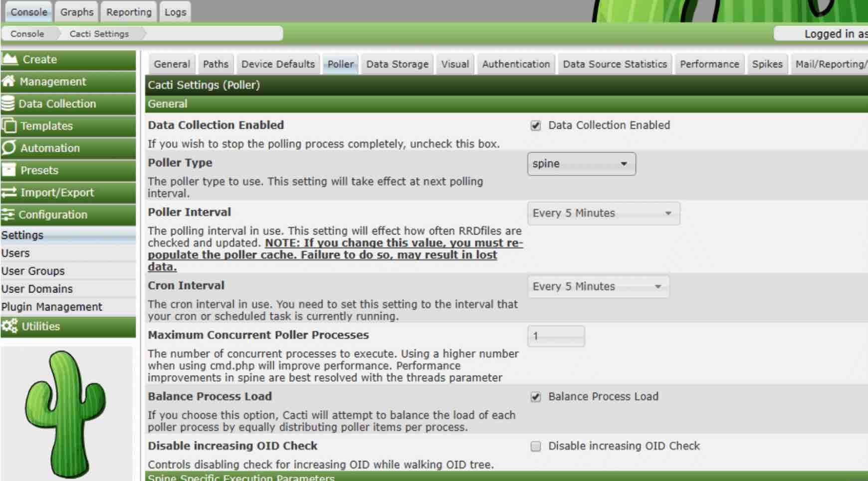868x481 pixels.
Task: Click the Configuration sliders icon
Action: [x=8, y=215]
